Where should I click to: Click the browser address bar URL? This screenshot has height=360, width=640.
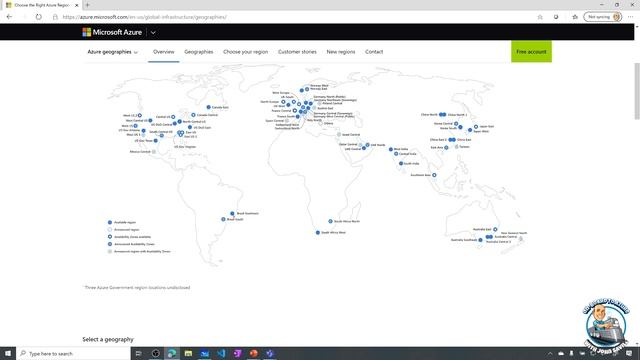145,17
